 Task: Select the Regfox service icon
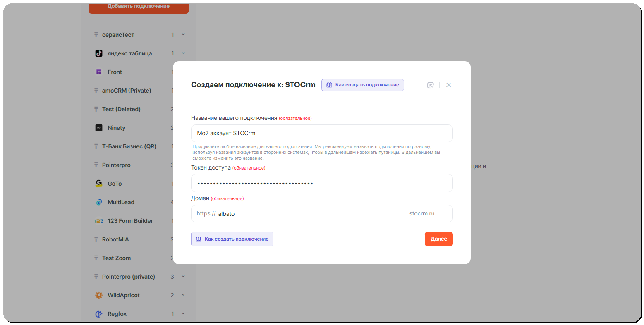98,313
